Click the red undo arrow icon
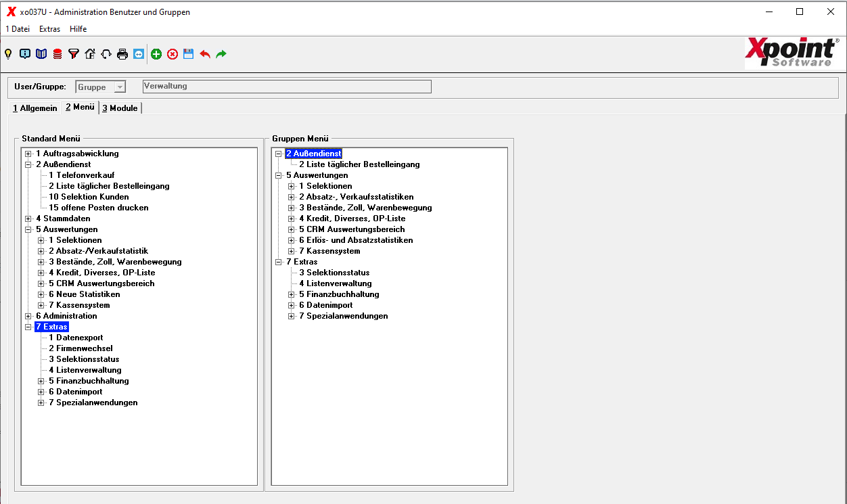This screenshot has height=504, width=847. tap(205, 54)
